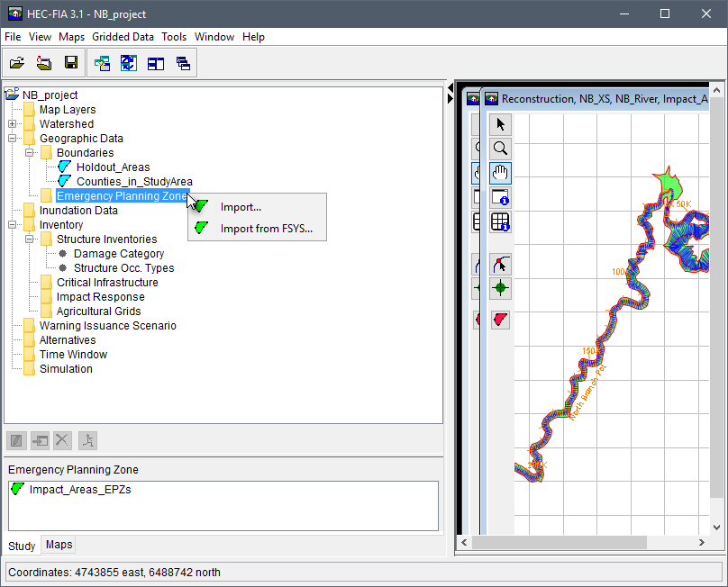This screenshot has height=587, width=728.
Task: Click the map's horizontal scrollbar
Action: tap(559, 543)
